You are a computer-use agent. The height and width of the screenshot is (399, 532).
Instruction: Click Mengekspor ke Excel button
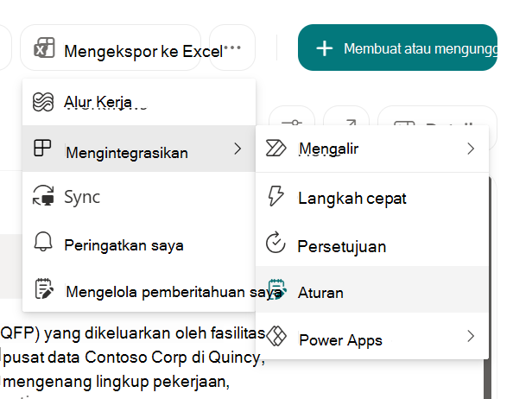111,47
